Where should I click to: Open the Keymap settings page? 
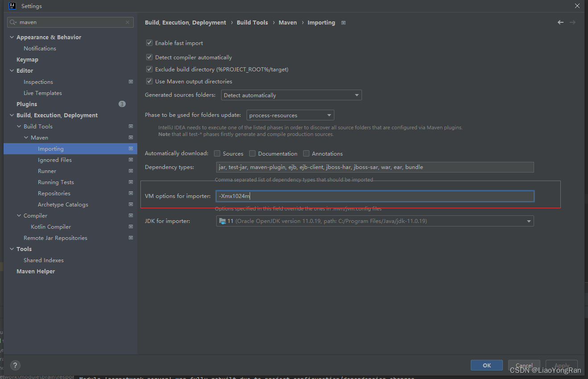pos(27,60)
